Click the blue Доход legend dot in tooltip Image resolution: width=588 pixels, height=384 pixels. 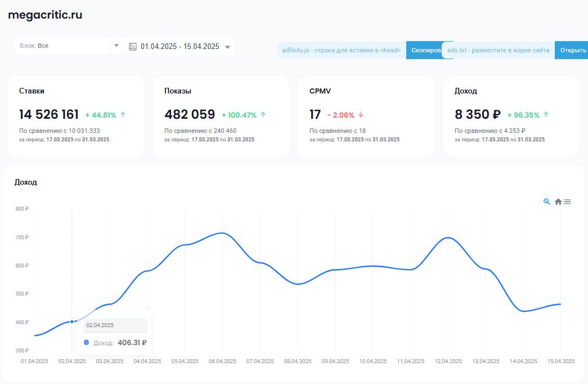[86, 342]
